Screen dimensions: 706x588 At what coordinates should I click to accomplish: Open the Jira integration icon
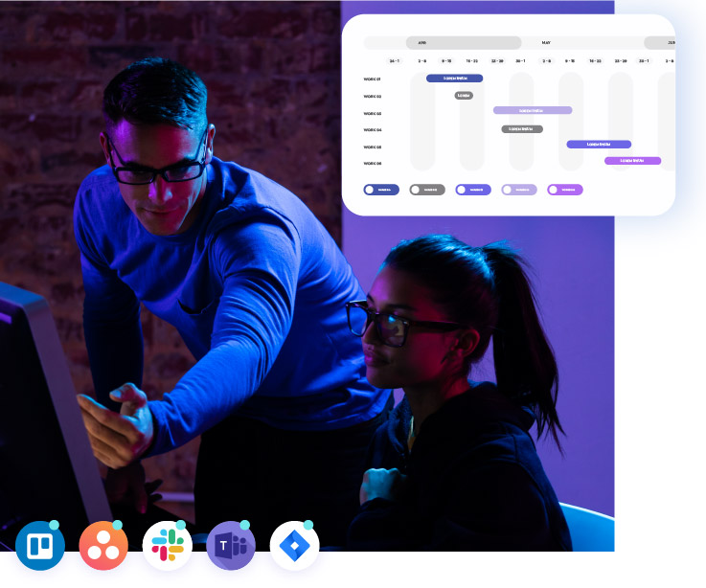coord(294,545)
